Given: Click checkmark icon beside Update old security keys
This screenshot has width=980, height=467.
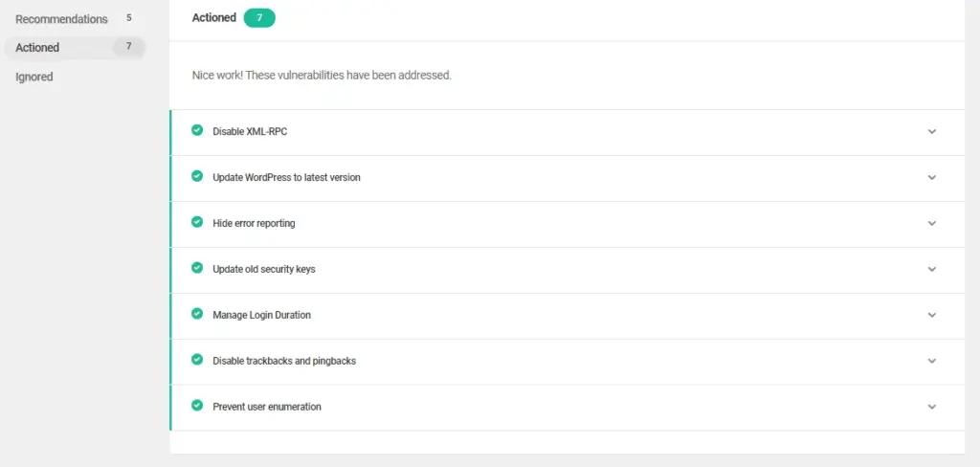Looking at the screenshot, I should [197, 268].
